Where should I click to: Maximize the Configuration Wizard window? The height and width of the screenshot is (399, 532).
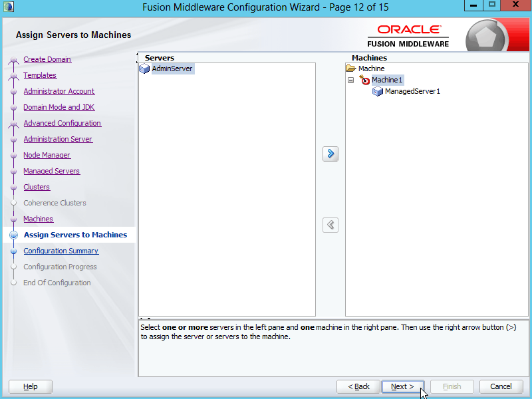coord(492,5)
